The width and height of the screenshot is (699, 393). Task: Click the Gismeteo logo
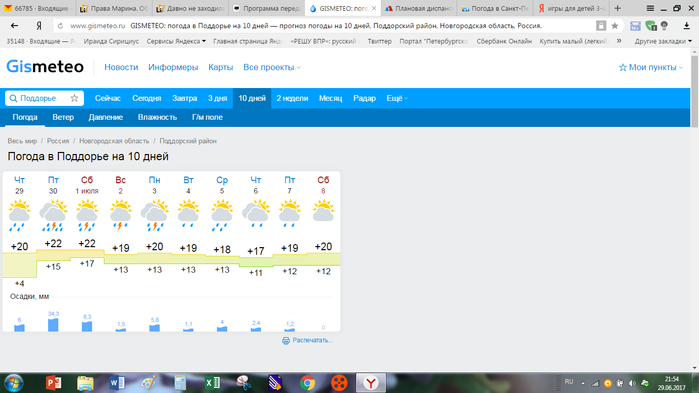coord(45,67)
